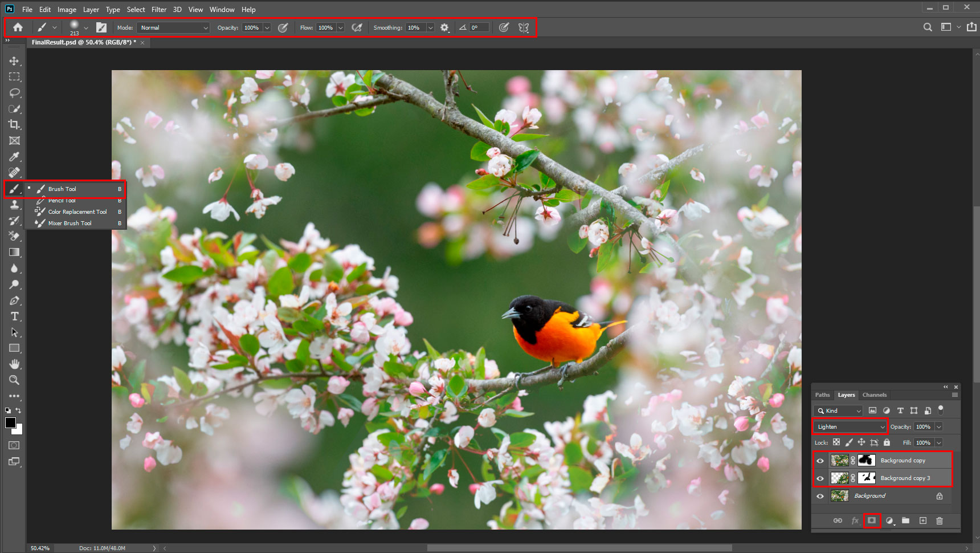Click the foreground color swatch
Screen dimensions: 980x553
10,422
